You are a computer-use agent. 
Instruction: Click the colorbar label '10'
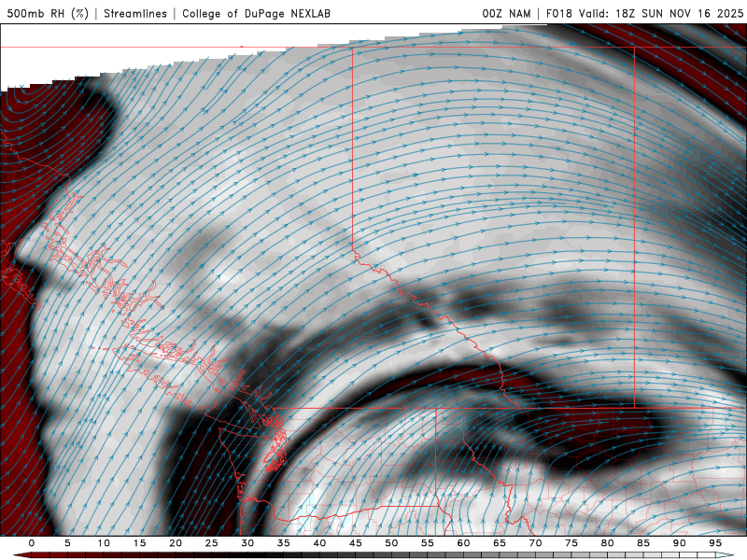(104, 543)
